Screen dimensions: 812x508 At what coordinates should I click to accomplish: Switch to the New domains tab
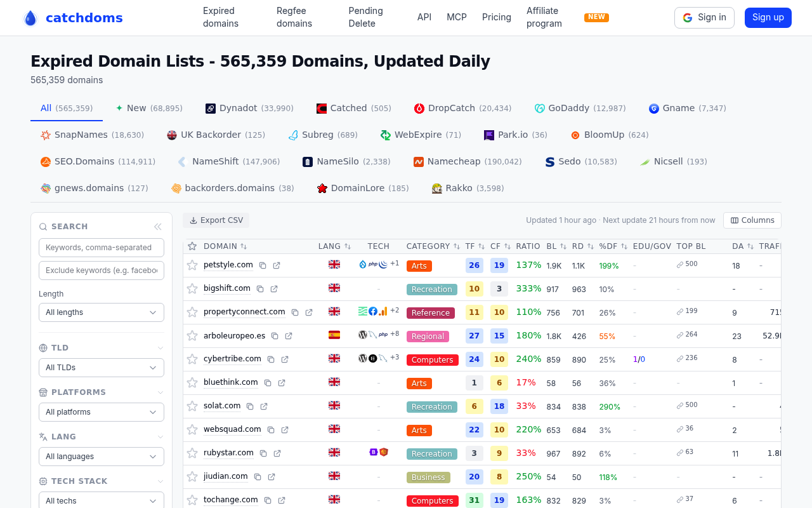(149, 108)
